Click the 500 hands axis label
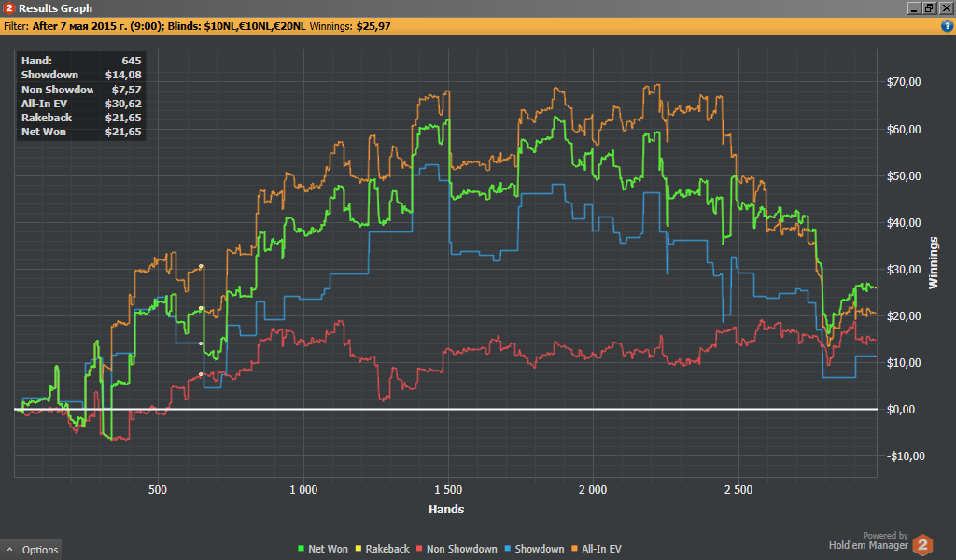The height and width of the screenshot is (560, 956). coord(157,489)
